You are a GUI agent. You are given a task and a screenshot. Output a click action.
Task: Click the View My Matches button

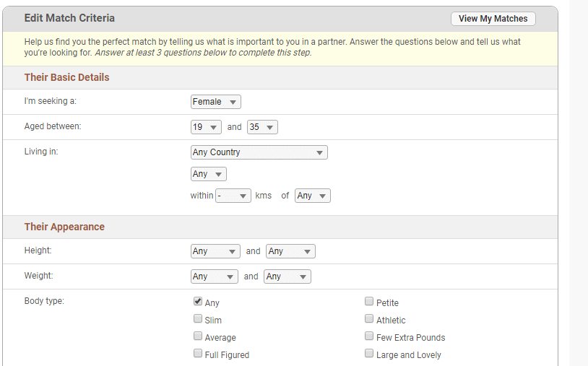tap(493, 19)
